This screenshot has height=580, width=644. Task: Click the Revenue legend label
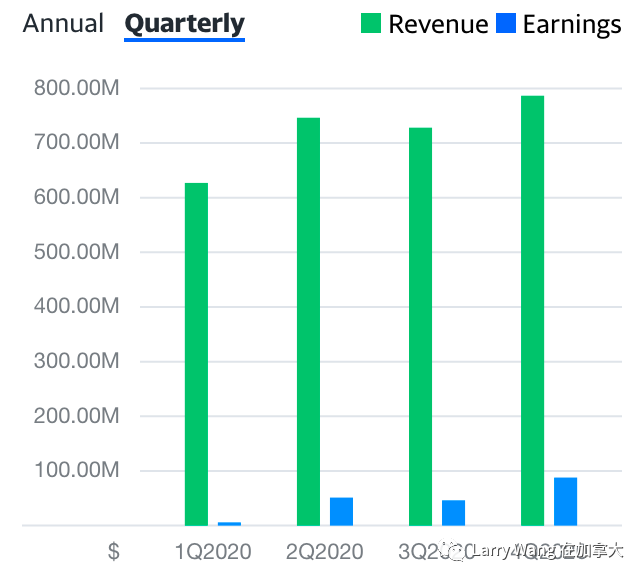(x=438, y=24)
